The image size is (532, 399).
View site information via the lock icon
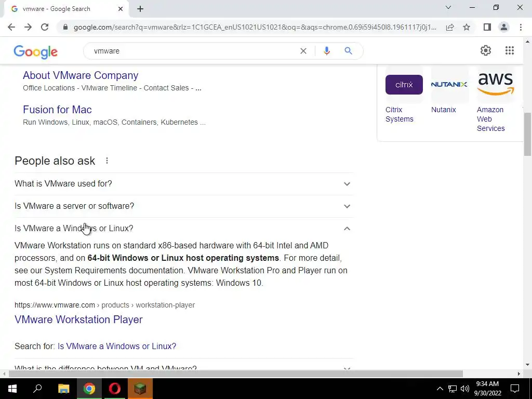(66, 27)
